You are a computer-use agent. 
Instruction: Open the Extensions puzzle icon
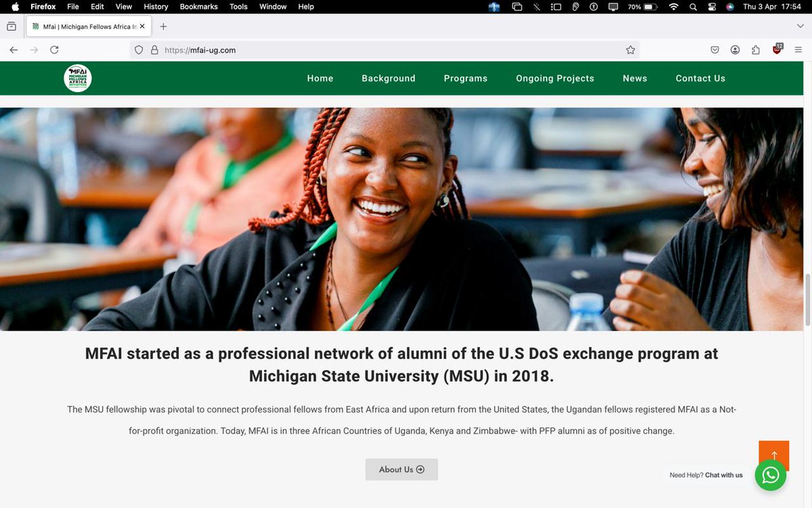756,50
